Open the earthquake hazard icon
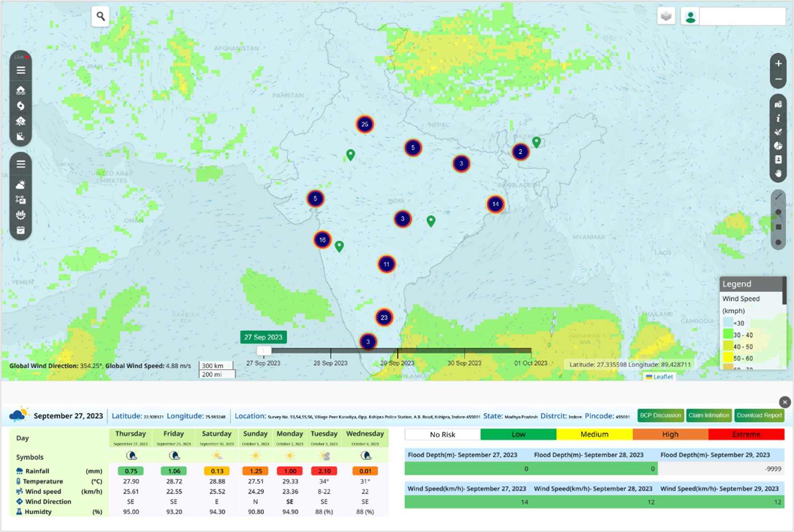 (21, 121)
